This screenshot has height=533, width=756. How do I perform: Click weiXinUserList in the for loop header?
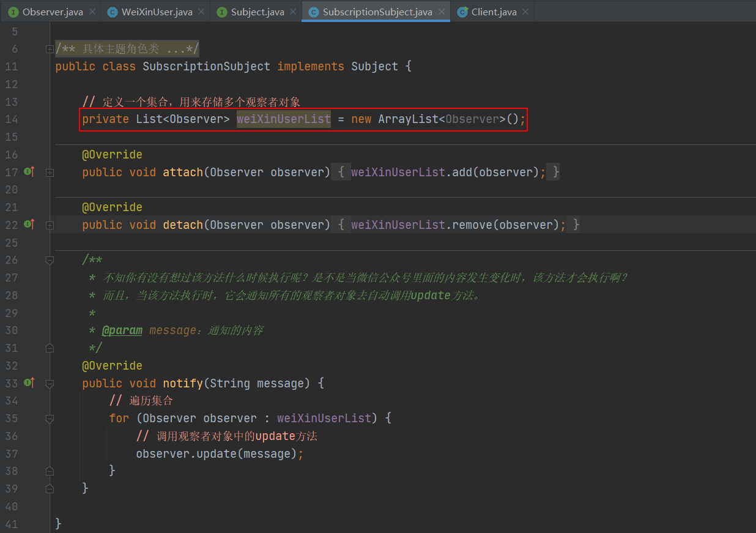click(x=324, y=419)
